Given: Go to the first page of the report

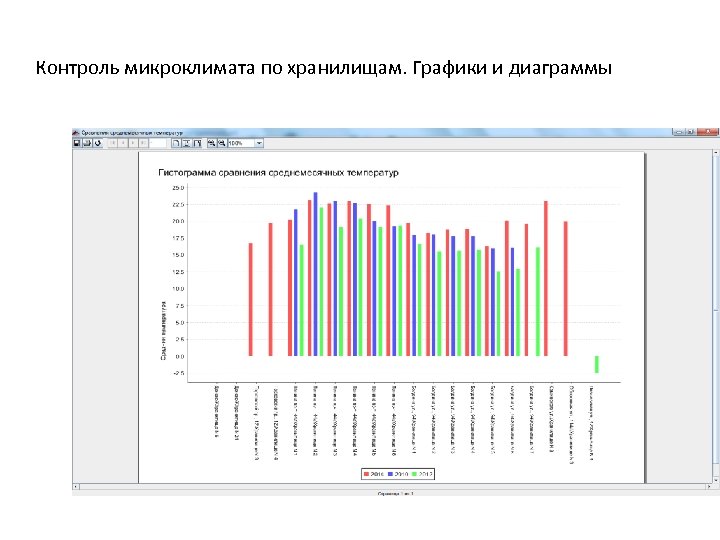Looking at the screenshot, I should [x=113, y=143].
